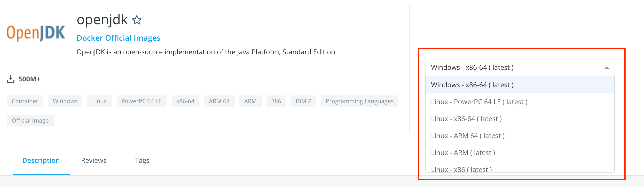Pick Linux - ARM 64 (latest) option

[468, 136]
